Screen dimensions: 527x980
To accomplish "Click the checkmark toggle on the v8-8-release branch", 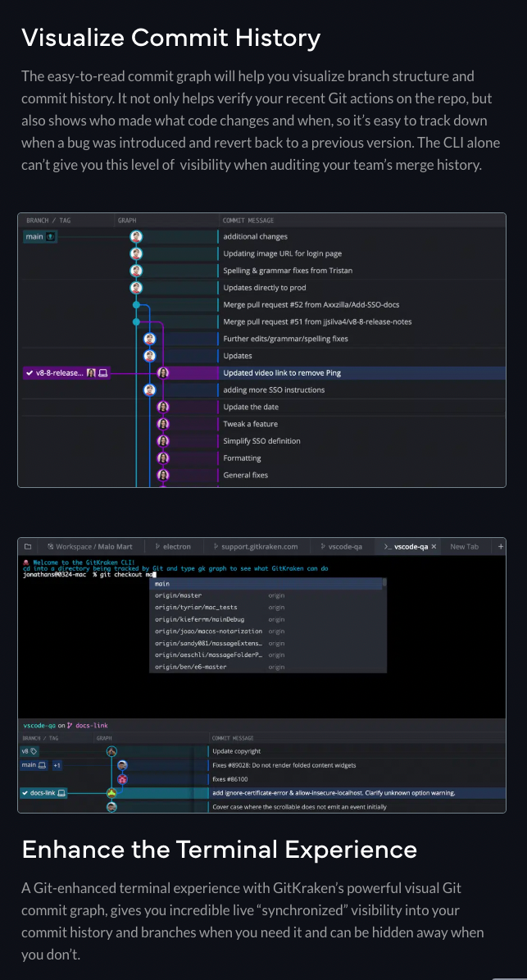I will pos(29,372).
